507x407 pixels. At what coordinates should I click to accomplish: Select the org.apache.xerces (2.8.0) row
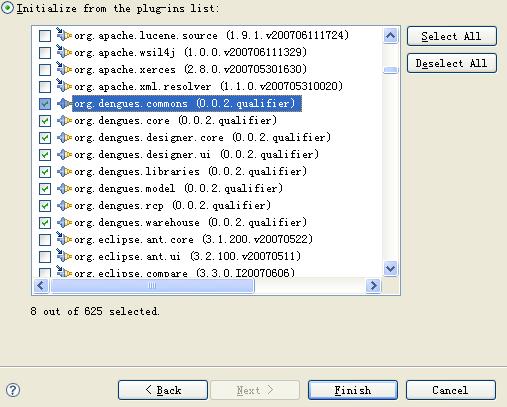[190, 69]
